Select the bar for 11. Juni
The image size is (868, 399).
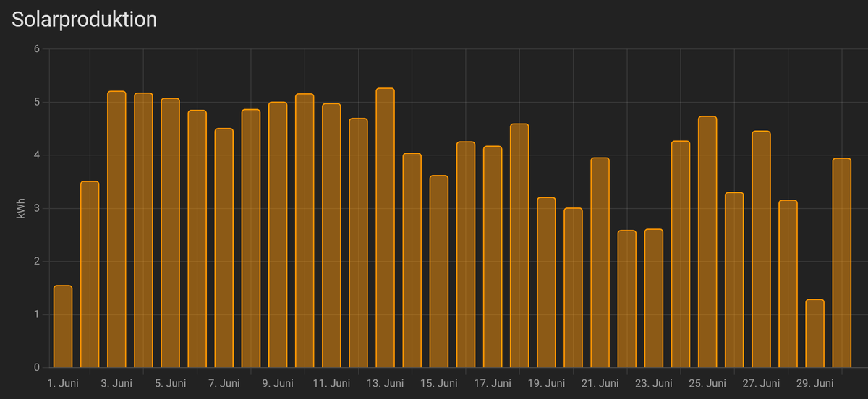(331, 236)
